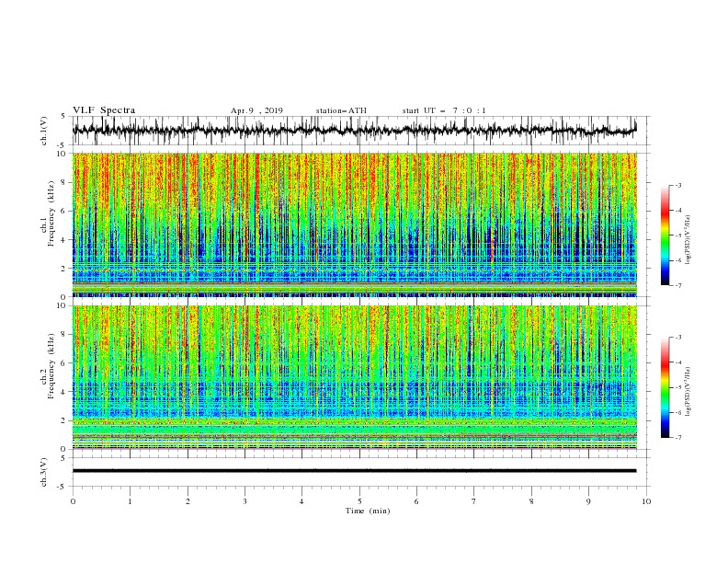Select the date text "Apr. 9, 2019"
Image resolution: width=728 pixels, height=563 pixels.
tap(256, 110)
